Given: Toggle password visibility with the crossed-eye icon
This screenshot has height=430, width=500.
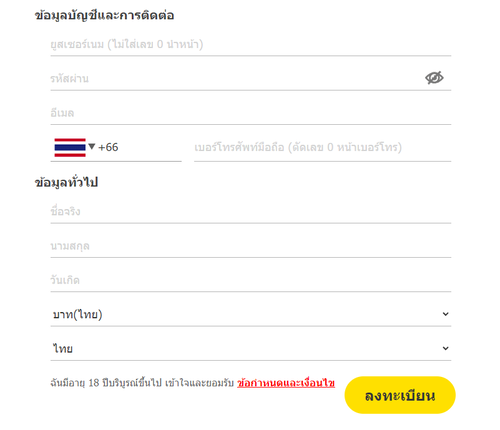Looking at the screenshot, I should click(x=434, y=78).
